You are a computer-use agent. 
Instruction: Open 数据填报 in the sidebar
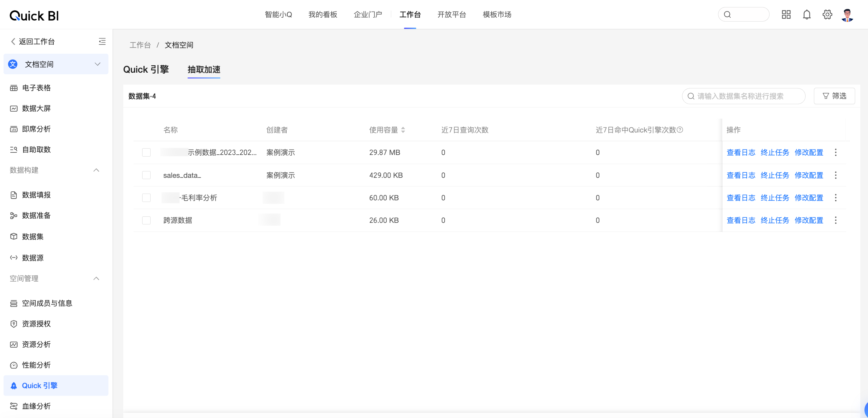tap(56, 195)
